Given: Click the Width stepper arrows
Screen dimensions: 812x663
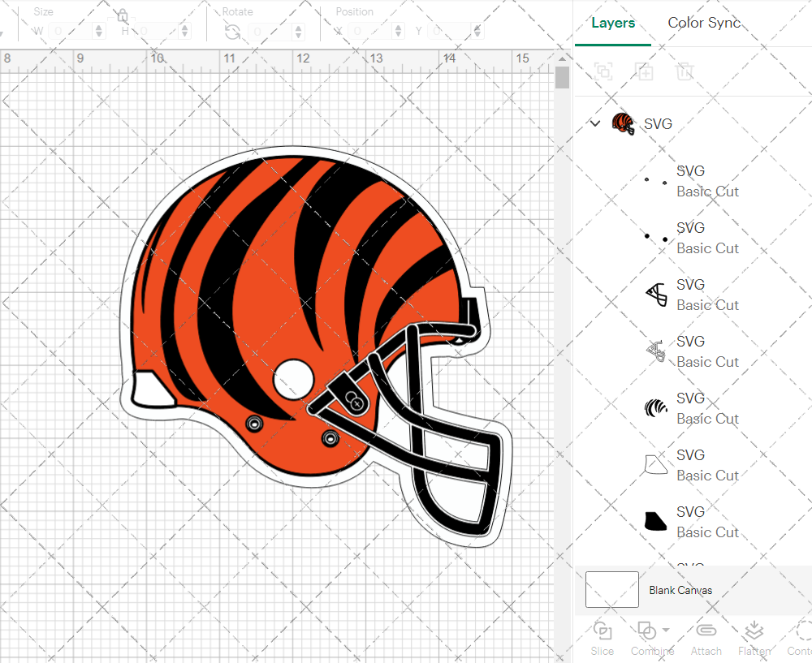Looking at the screenshot, I should 99,31.
